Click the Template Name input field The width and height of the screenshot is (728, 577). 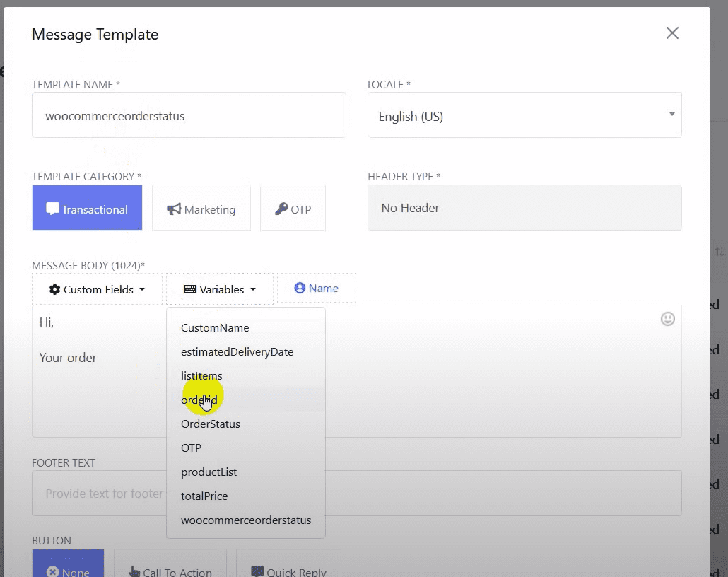(x=189, y=116)
